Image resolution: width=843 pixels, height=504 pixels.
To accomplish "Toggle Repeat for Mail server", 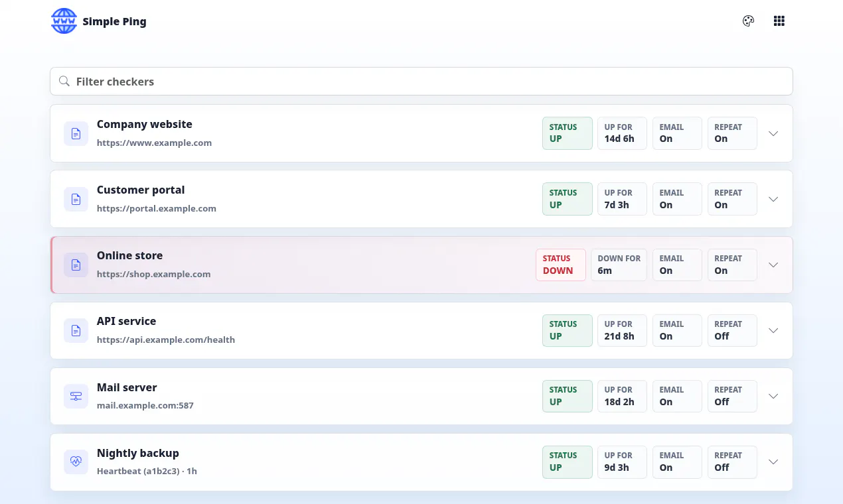I will [732, 396].
